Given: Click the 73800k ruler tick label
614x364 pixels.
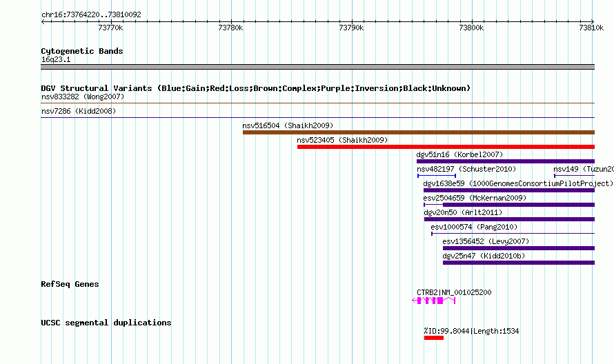Looking at the screenshot, I should (471, 28).
